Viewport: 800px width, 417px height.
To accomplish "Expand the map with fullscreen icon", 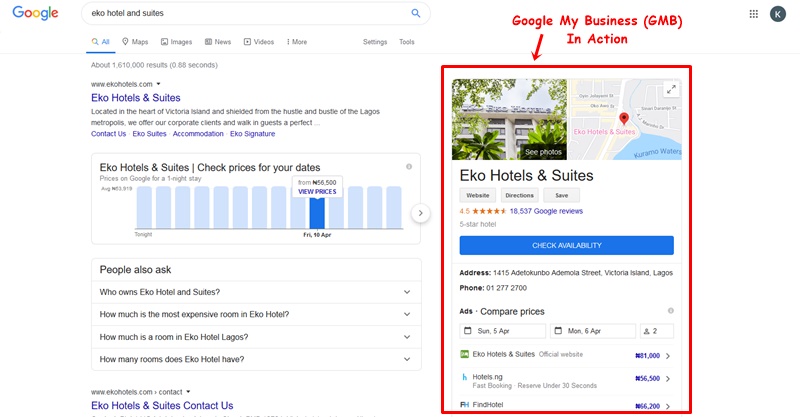I will [x=671, y=90].
